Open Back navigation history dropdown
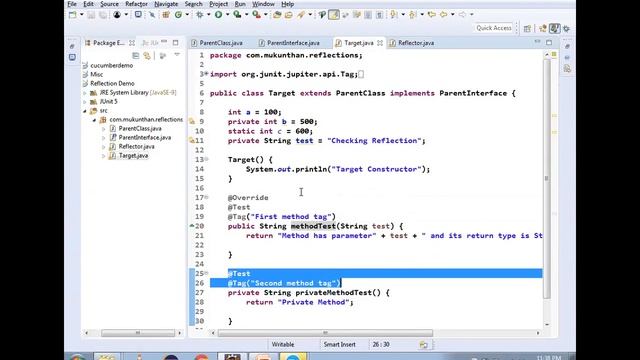Image resolution: width=640 pixels, height=360 pixels. point(453,15)
